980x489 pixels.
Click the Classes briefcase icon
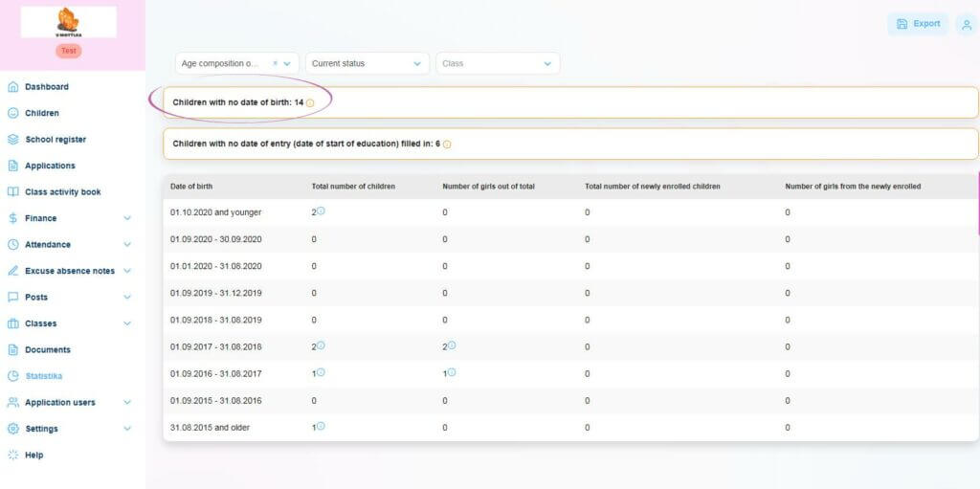point(12,323)
